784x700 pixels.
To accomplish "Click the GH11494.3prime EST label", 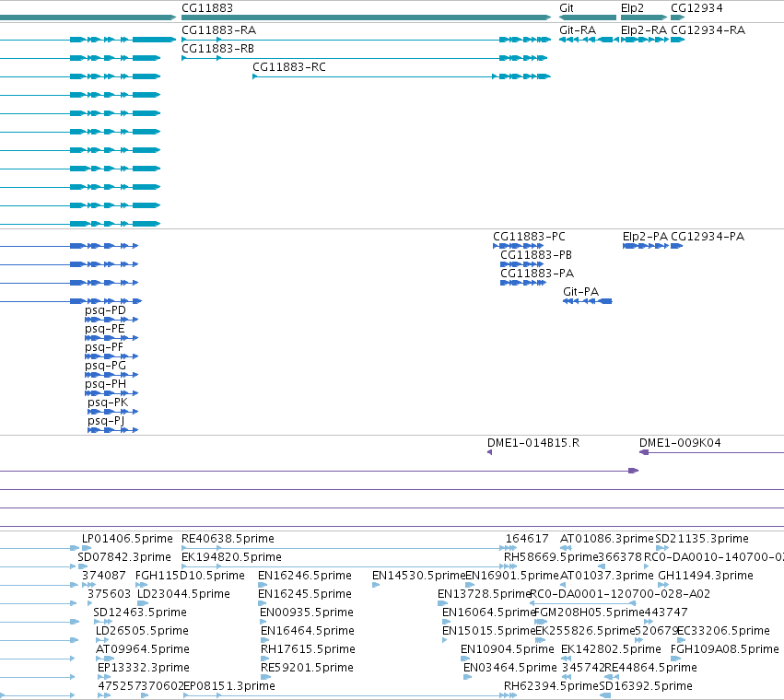I will [706, 576].
